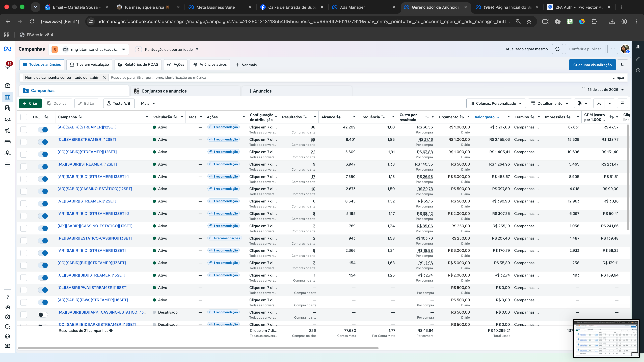Open account overview gauge icon in sidebar
644x362 pixels.
[8, 86]
